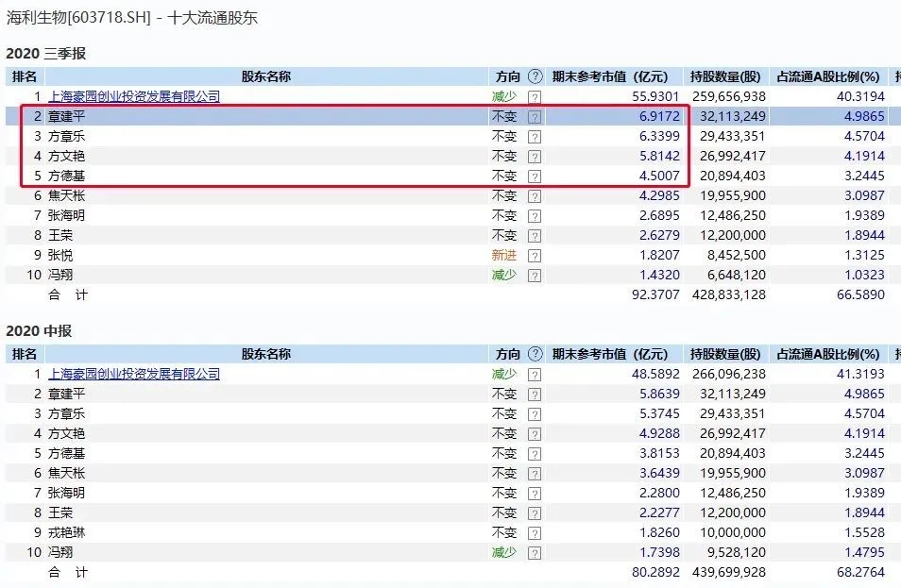Click question icon in 三季报 上海豪园 row
This screenshot has width=901, height=588.
535,97
